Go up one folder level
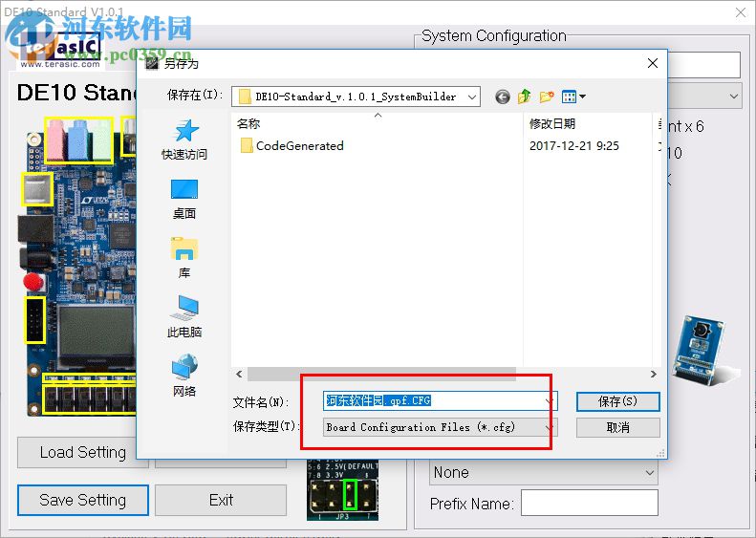The width and height of the screenshot is (756, 538). [x=525, y=97]
